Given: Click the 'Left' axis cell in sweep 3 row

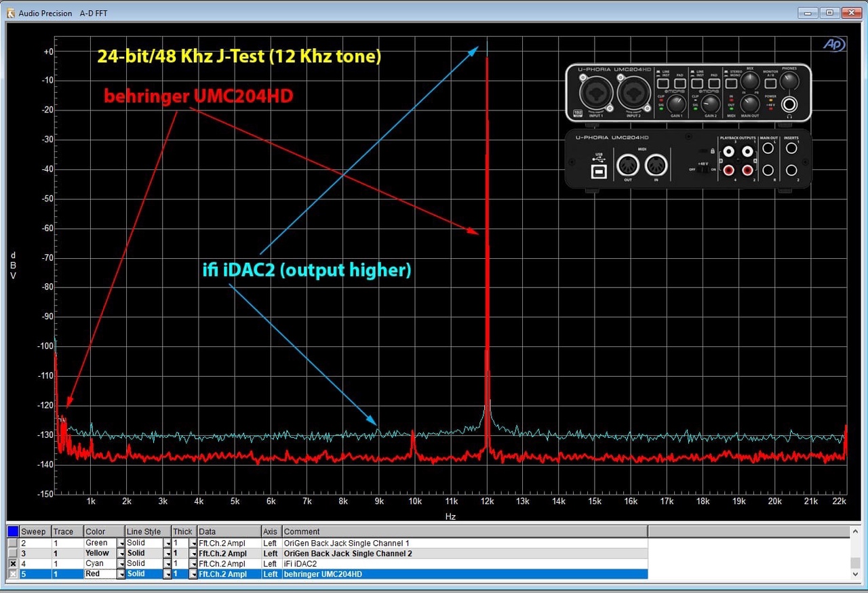Looking at the screenshot, I should [272, 554].
